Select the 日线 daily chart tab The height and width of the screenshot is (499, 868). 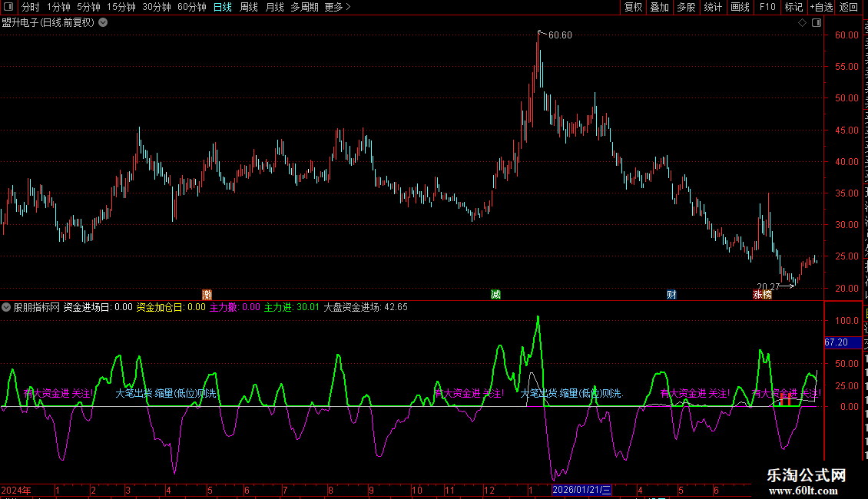coord(223,7)
